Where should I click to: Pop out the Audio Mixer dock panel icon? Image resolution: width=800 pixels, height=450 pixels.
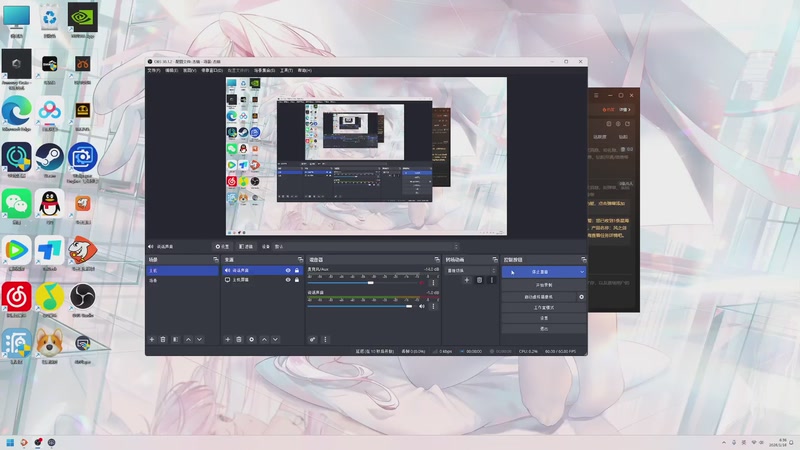pos(437,260)
